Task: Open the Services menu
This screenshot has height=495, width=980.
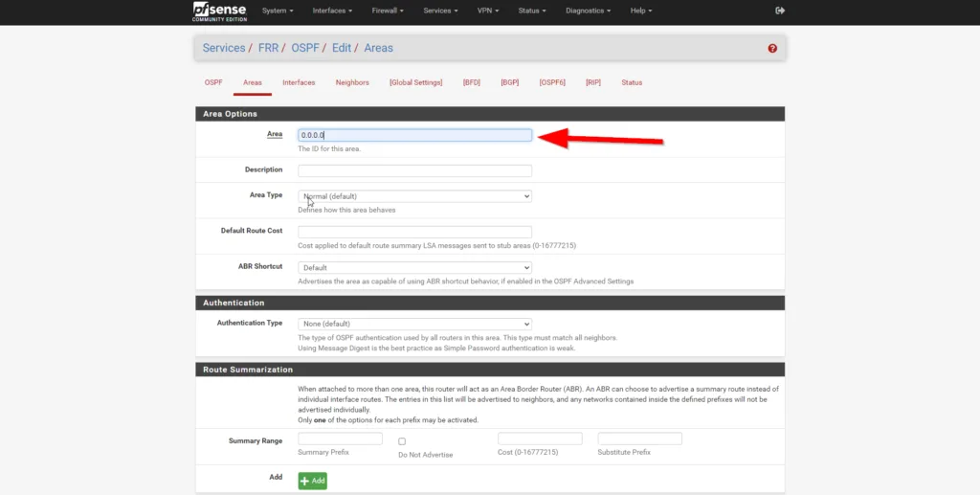Action: point(440,11)
